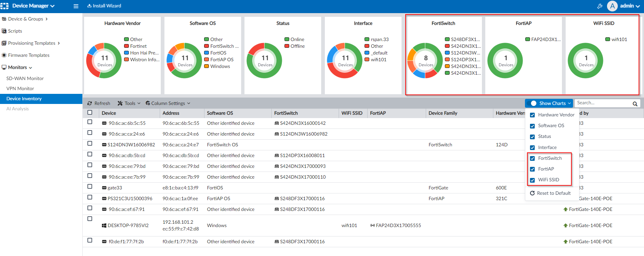Uncheck Hardware Vendor chart checkbox
The image size is (644, 256).
[532, 115]
